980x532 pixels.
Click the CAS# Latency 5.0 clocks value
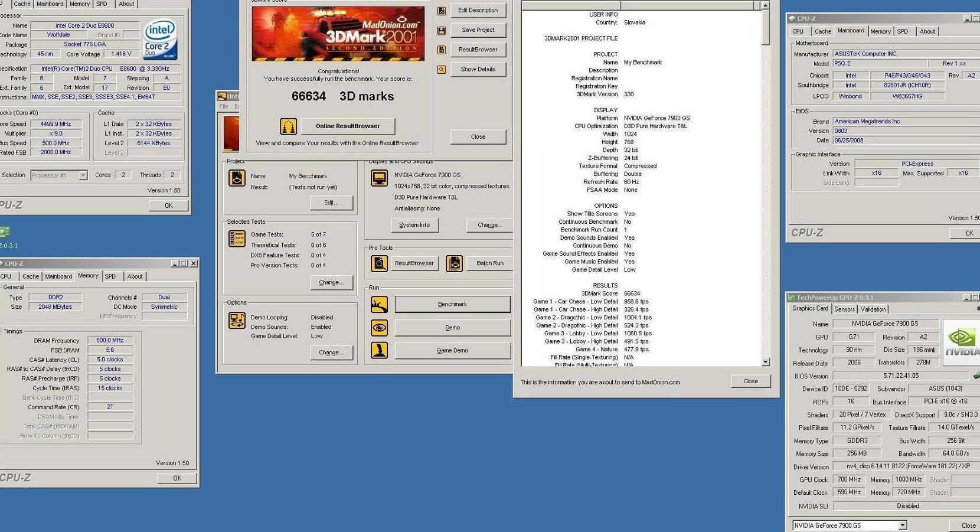[x=110, y=359]
